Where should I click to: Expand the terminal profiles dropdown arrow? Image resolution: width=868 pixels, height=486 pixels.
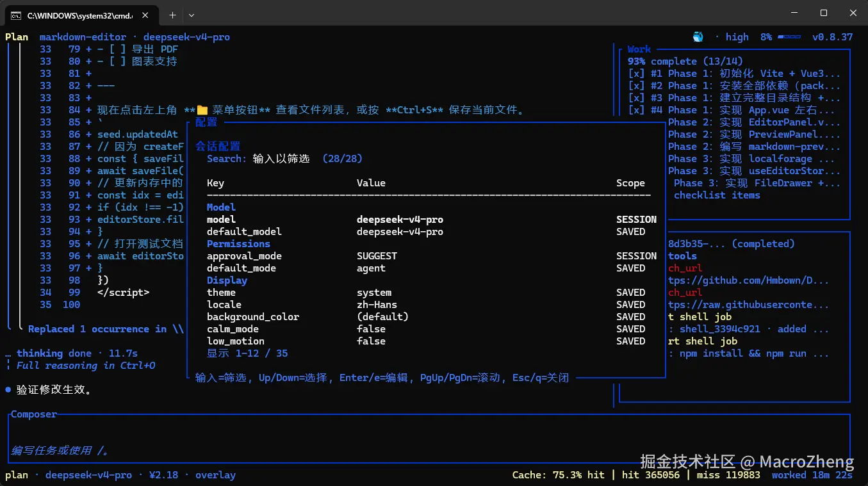pyautogui.click(x=191, y=15)
